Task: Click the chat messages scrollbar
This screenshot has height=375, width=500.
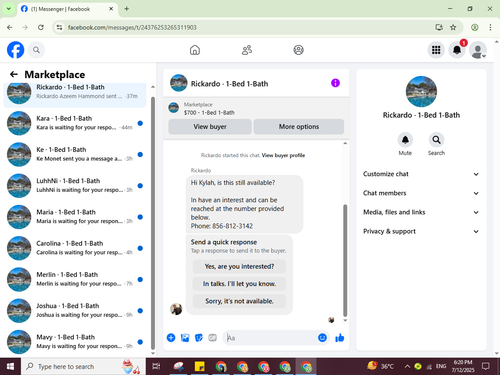Action: point(345,260)
